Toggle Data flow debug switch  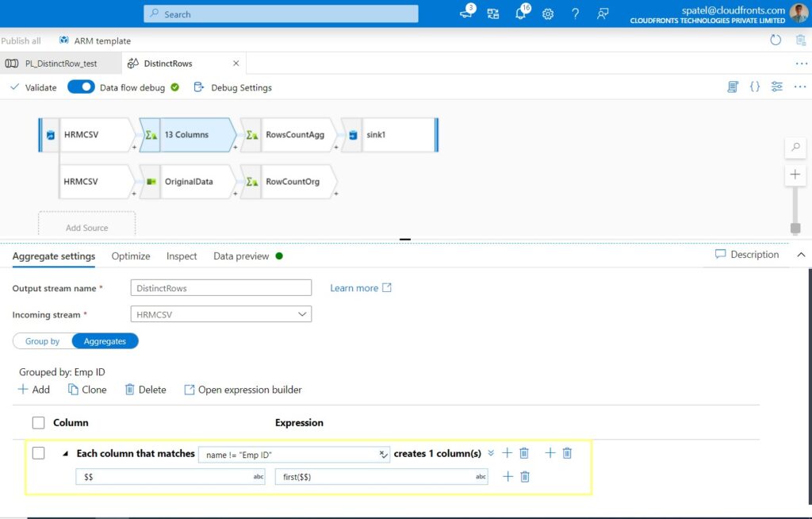point(81,86)
